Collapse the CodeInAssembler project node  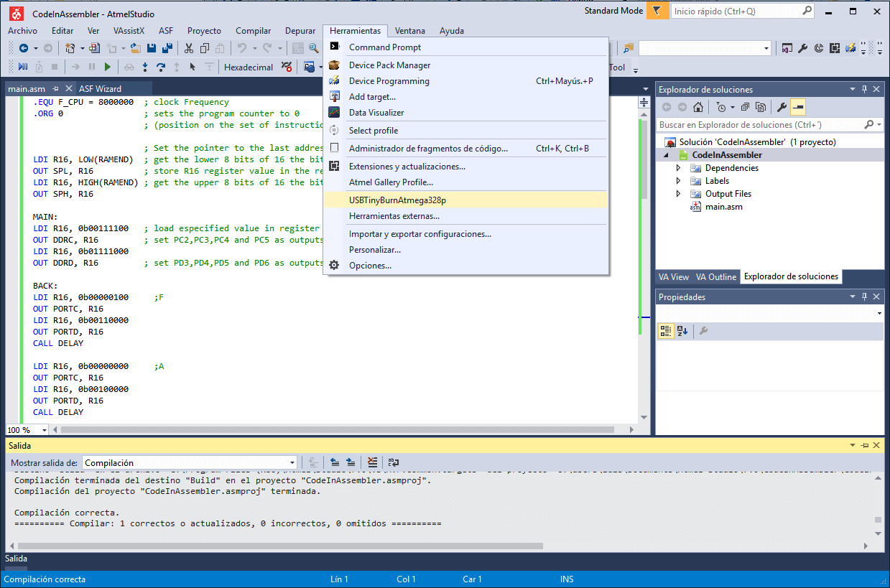point(665,155)
